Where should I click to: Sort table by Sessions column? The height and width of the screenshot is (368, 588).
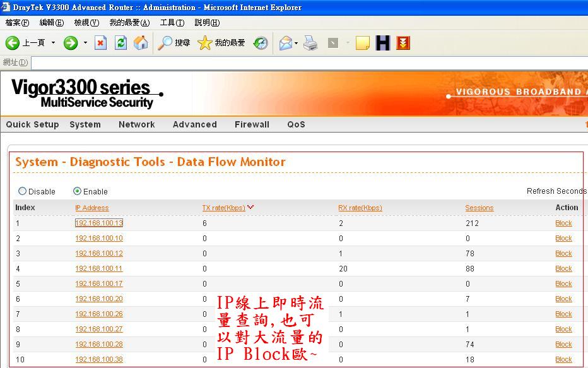pyautogui.click(x=479, y=208)
